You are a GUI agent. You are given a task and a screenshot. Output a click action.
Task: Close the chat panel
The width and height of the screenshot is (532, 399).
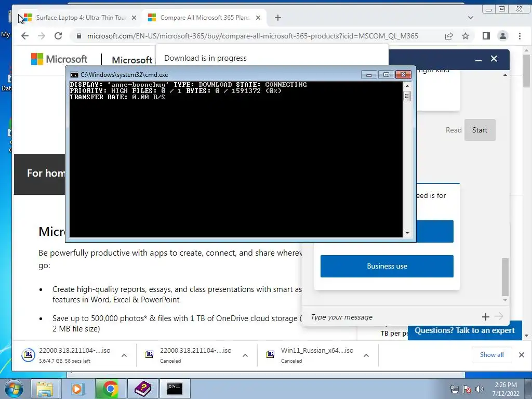coord(494,59)
